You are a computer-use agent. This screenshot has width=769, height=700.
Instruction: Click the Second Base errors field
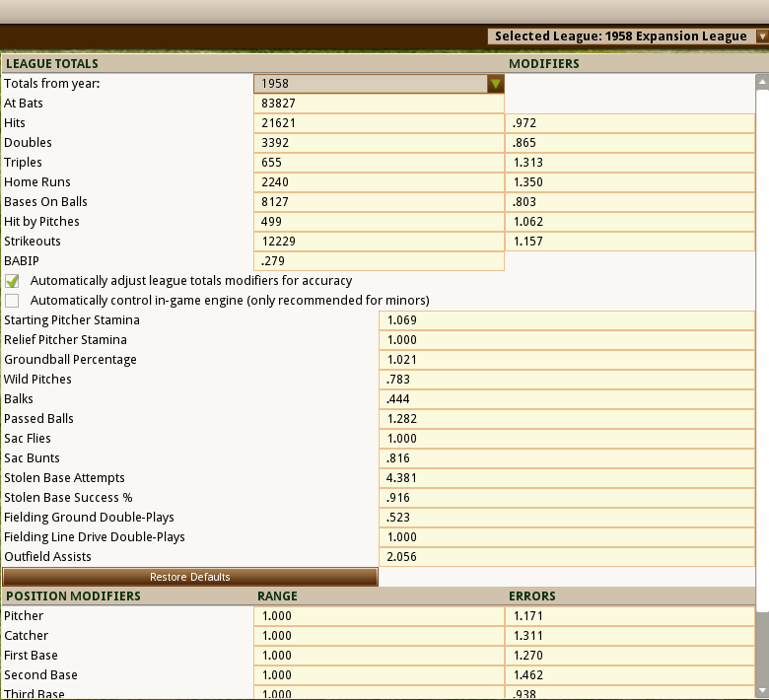(x=631, y=675)
